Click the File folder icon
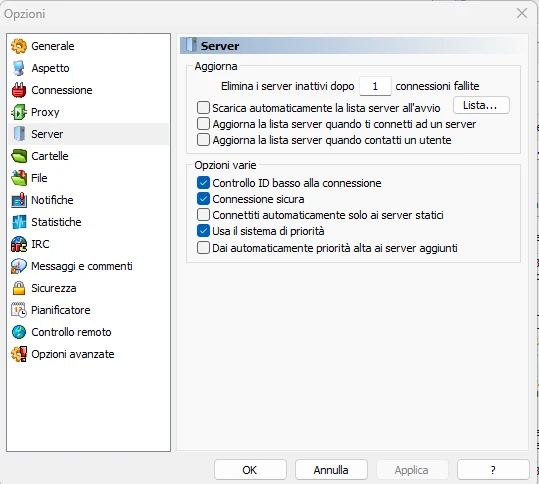Screen dimensions: 539x484 click(x=19, y=178)
